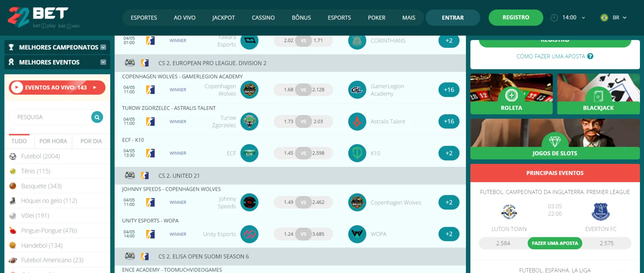644x273 pixels.
Task: Open the Blackjack casino thumbnail
Action: coord(598,94)
